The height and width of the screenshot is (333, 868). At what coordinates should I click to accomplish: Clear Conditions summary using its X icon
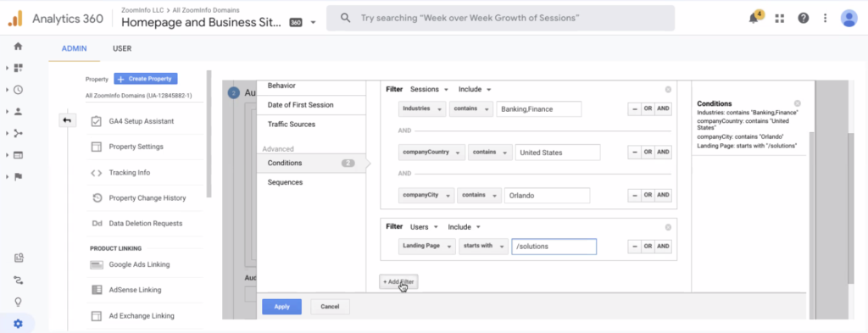797,103
